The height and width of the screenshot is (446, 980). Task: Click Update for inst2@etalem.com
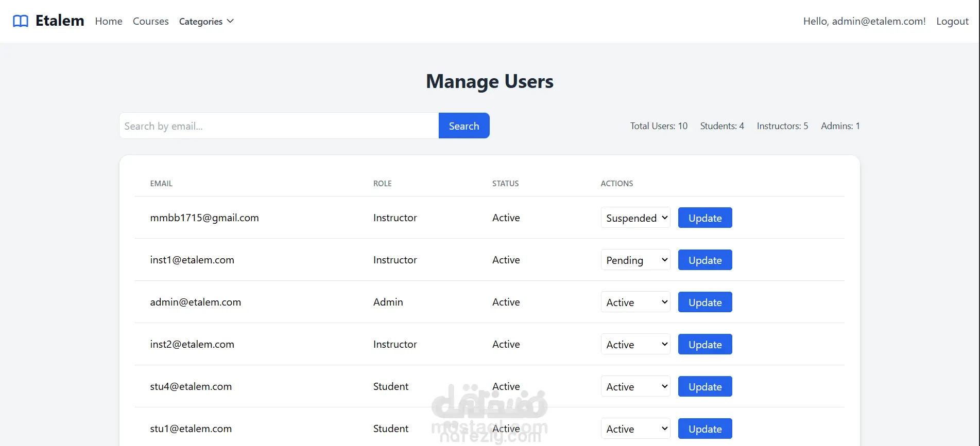click(x=704, y=344)
